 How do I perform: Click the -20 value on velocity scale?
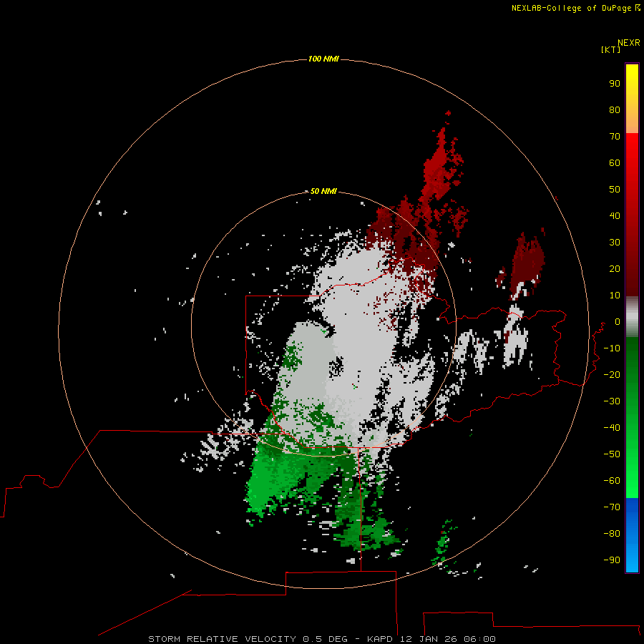tap(612, 375)
